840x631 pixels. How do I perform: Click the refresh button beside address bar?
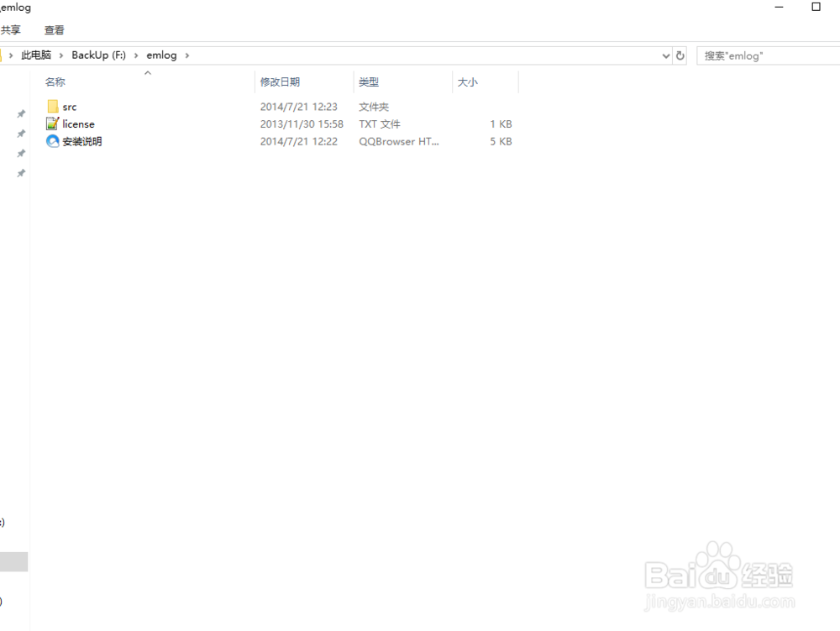[x=680, y=55]
